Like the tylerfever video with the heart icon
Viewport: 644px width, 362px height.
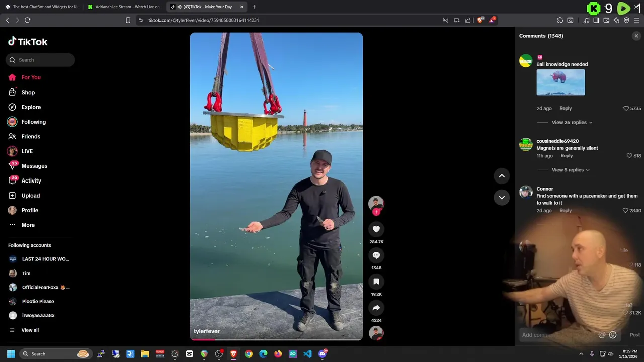[x=376, y=229]
